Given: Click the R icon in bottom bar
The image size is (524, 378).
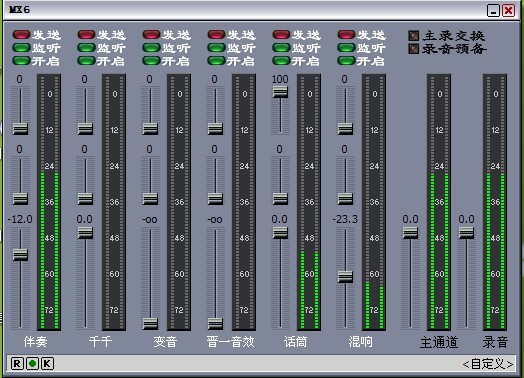Looking at the screenshot, I should pos(17,363).
